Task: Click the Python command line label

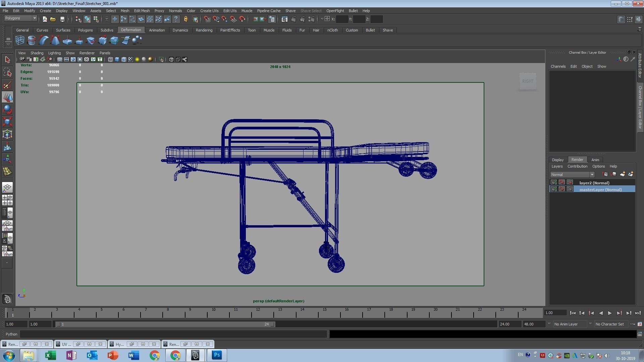Action: [x=11, y=334]
